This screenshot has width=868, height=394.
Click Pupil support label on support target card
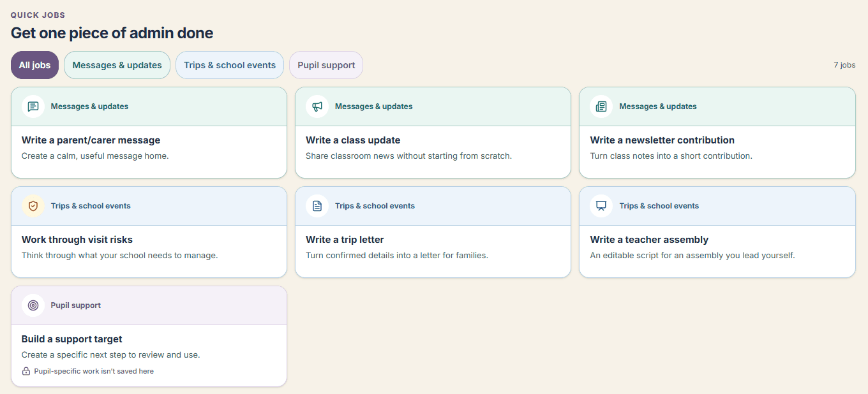click(x=76, y=305)
